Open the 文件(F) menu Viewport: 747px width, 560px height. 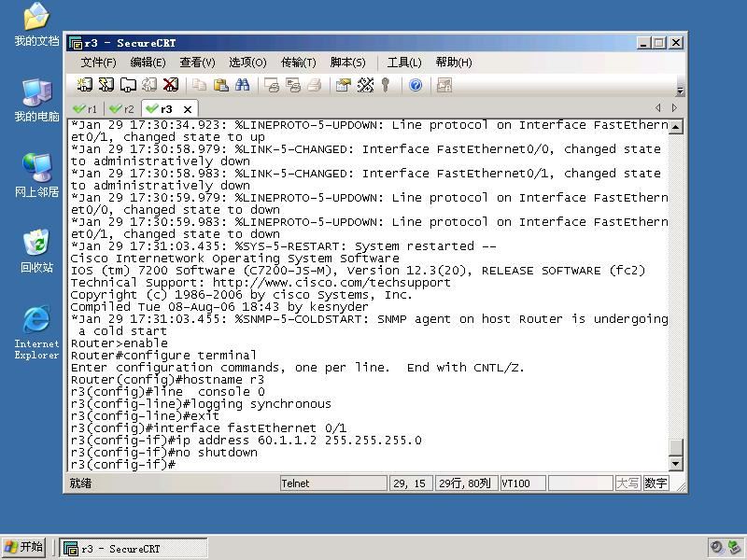(98, 63)
